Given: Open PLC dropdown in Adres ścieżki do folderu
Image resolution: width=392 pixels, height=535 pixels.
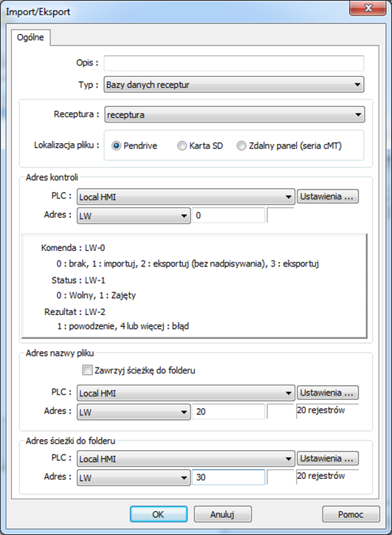Looking at the screenshot, I should (x=186, y=458).
